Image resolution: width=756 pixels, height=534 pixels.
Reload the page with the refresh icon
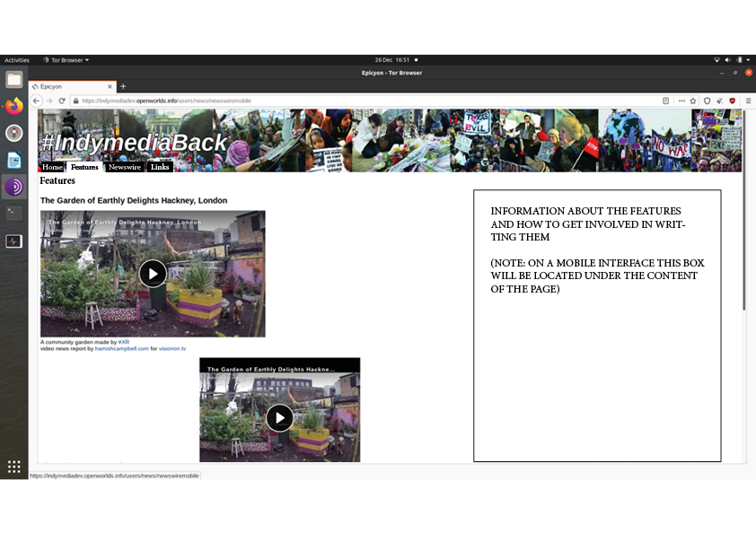[x=62, y=101]
